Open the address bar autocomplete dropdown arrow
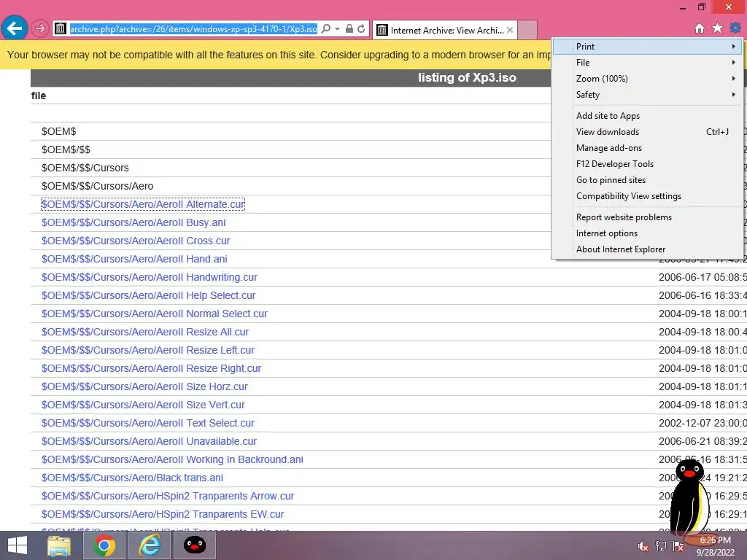 tap(337, 29)
